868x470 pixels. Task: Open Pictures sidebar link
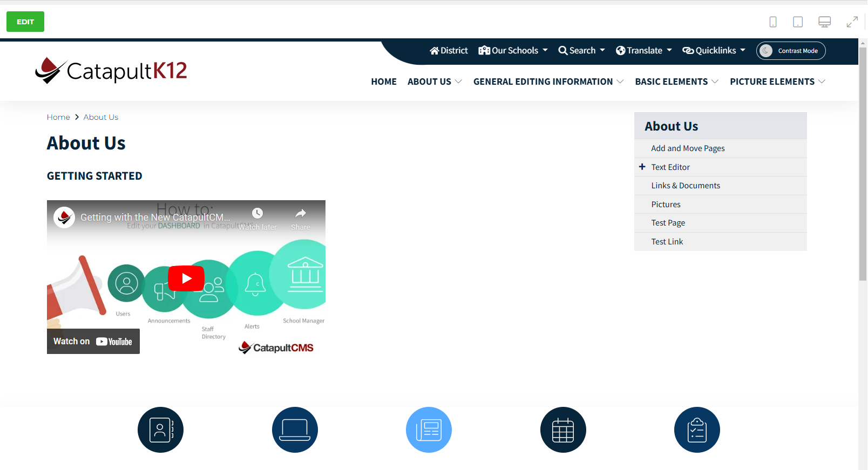[666, 205]
